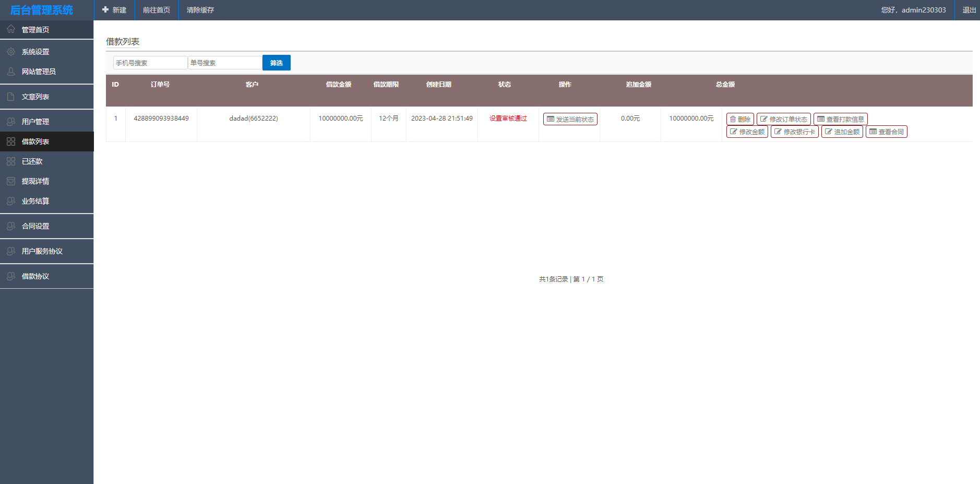The height and width of the screenshot is (484, 980).
Task: Click the grid icon beside 已还款
Action: pos(11,161)
